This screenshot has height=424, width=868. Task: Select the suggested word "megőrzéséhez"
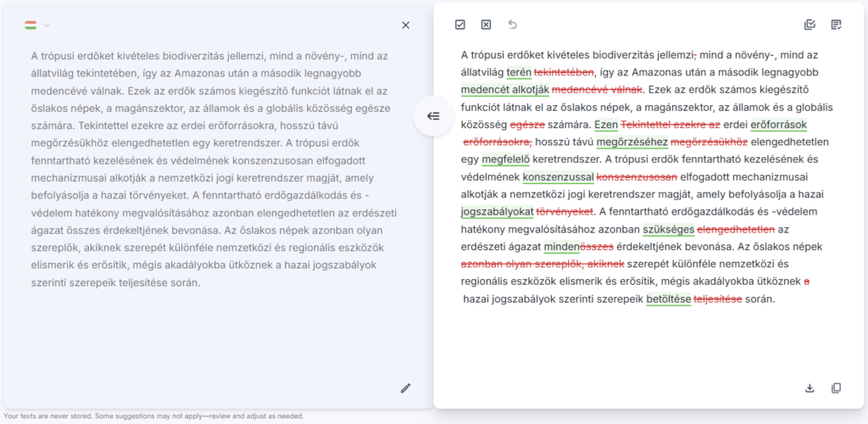632,142
